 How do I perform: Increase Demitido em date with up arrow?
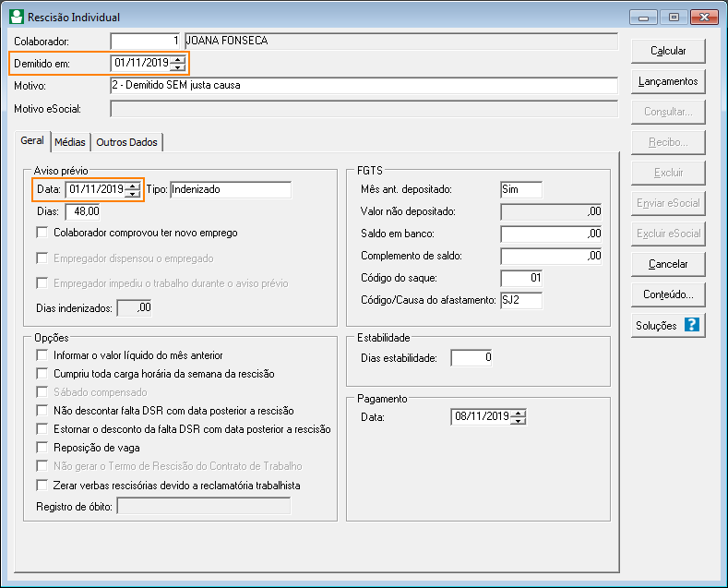coord(178,59)
